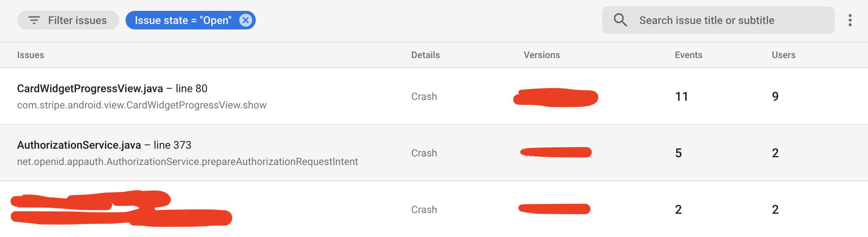The image size is (868, 237).
Task: Sort by the Users column header
Action: tap(784, 55)
